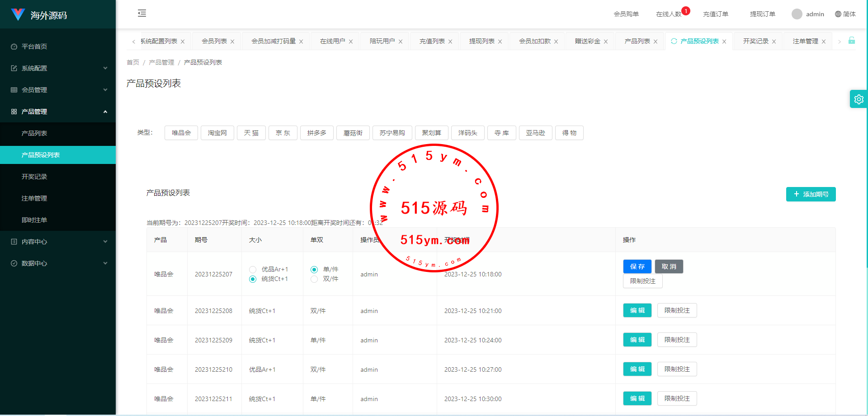Save the row with 保存 button

[637, 266]
